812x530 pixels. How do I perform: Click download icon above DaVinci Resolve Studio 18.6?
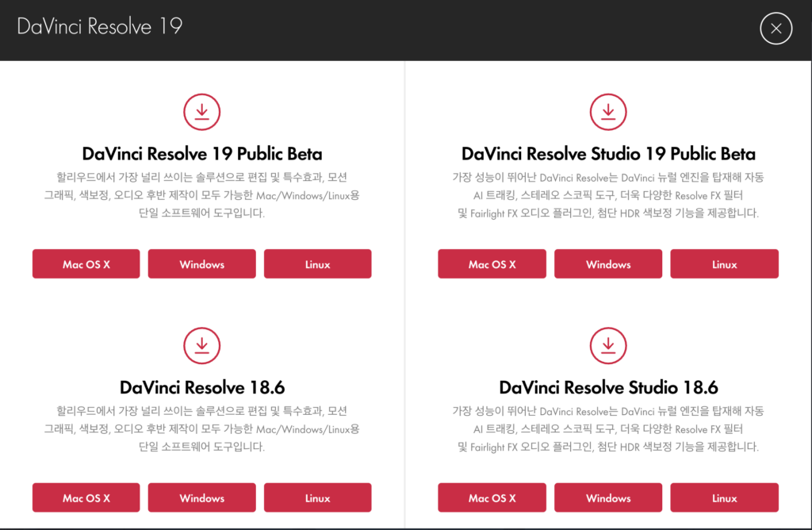click(x=608, y=346)
